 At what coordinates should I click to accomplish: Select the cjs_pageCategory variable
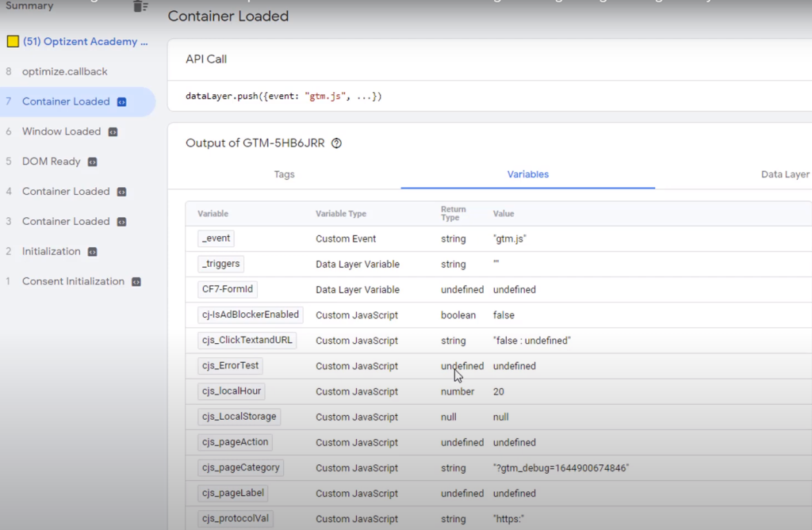[x=240, y=467]
